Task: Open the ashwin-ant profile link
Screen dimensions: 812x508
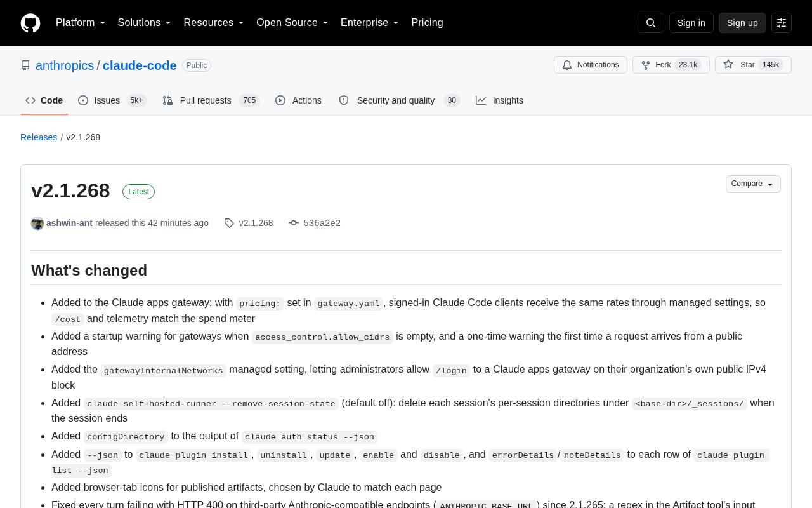Action: (x=69, y=223)
